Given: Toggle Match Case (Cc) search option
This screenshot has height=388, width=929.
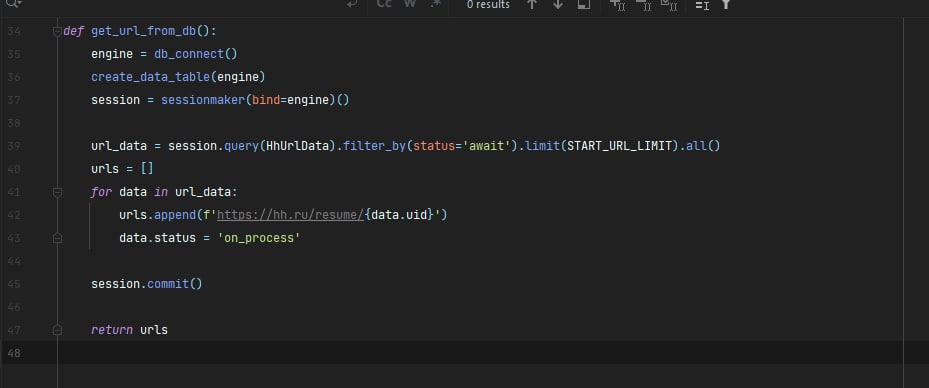Looking at the screenshot, I should pyautogui.click(x=384, y=4).
